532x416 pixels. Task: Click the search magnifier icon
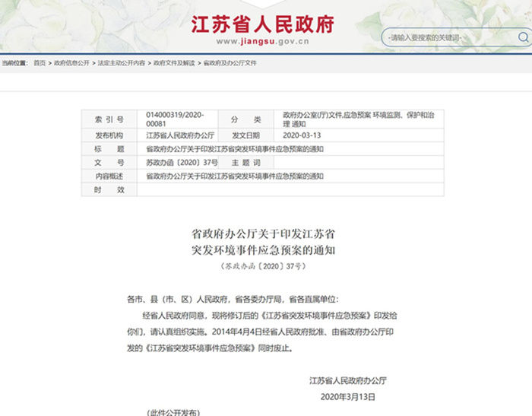524,37
